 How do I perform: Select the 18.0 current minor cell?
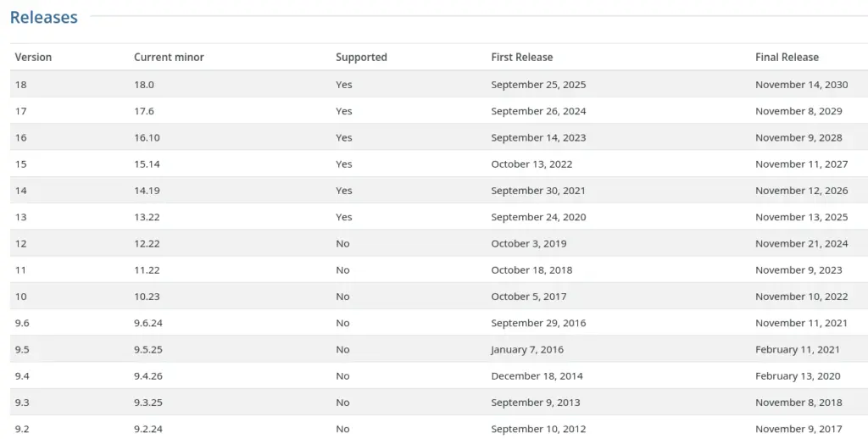(x=144, y=85)
